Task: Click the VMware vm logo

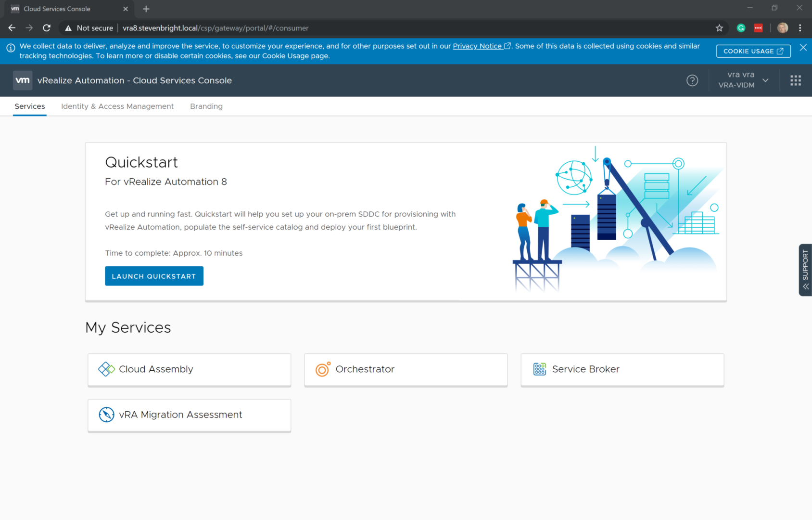Action: [23, 80]
